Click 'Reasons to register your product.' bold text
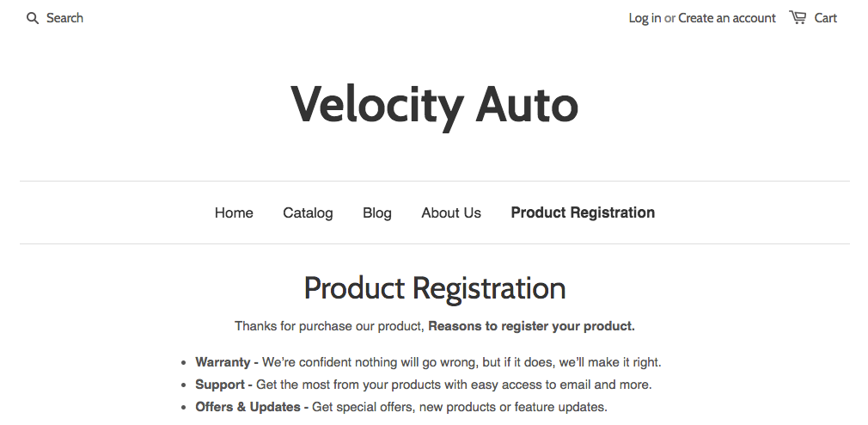868x425 pixels. point(531,326)
